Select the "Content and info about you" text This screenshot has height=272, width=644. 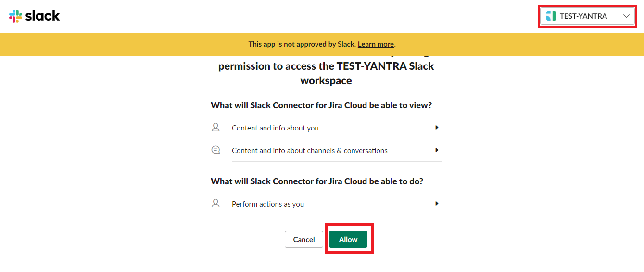click(x=275, y=128)
